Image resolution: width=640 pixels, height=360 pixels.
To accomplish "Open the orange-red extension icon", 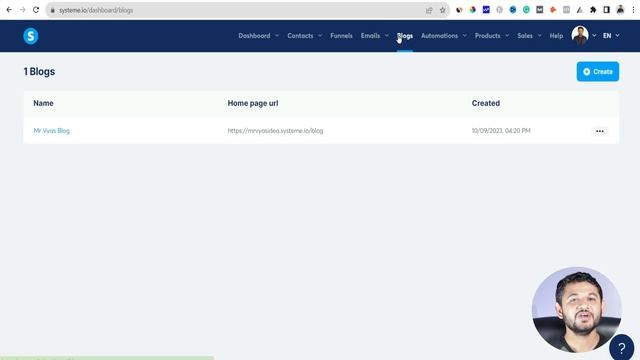I will click(553, 10).
